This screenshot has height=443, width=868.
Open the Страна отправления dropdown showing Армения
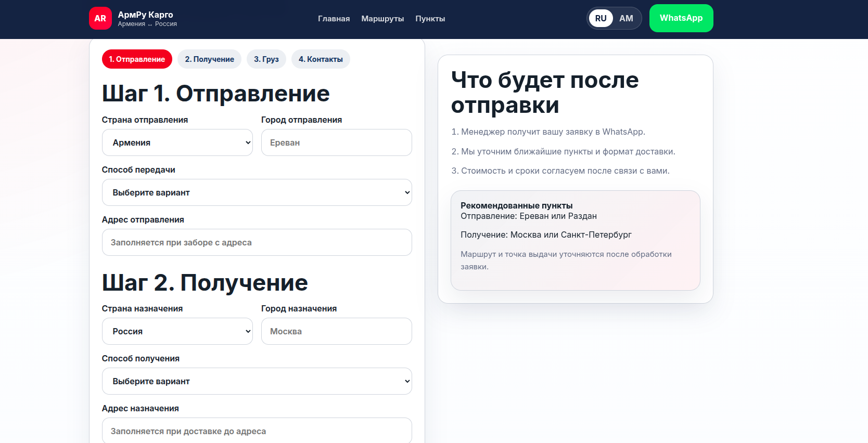click(177, 142)
